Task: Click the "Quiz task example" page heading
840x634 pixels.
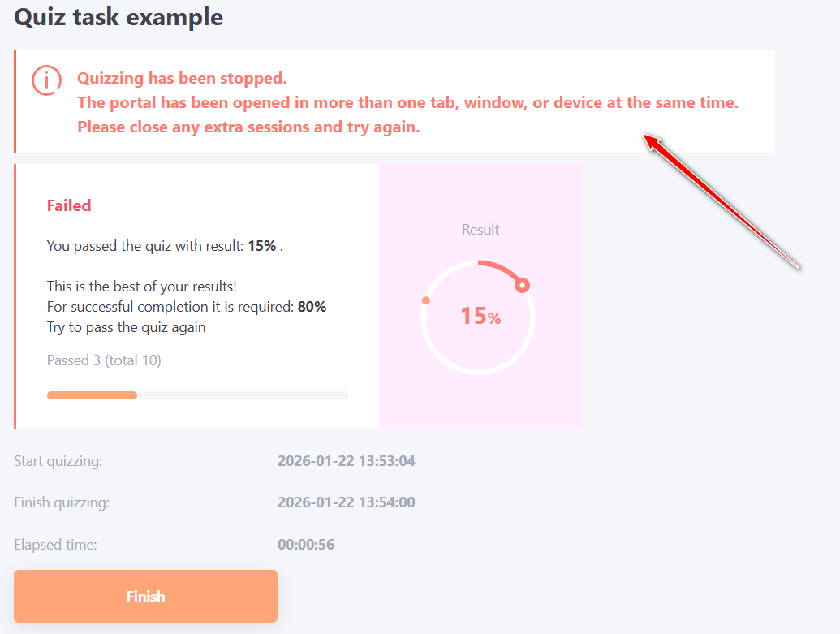Action: pos(118,17)
